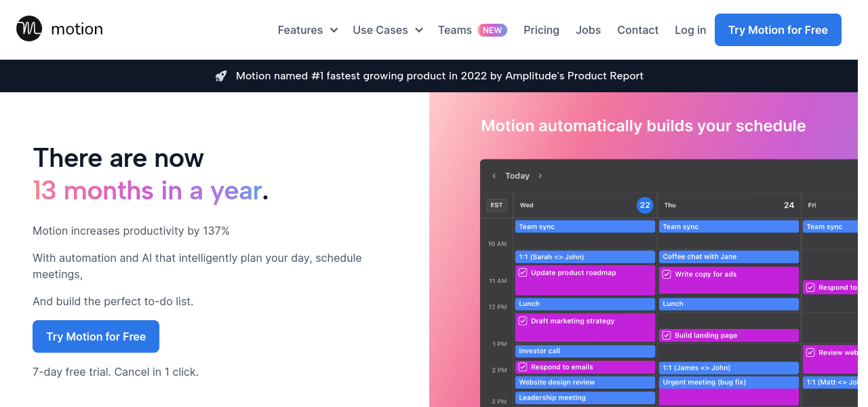
Task: Open the Pricing page
Action: click(x=541, y=30)
